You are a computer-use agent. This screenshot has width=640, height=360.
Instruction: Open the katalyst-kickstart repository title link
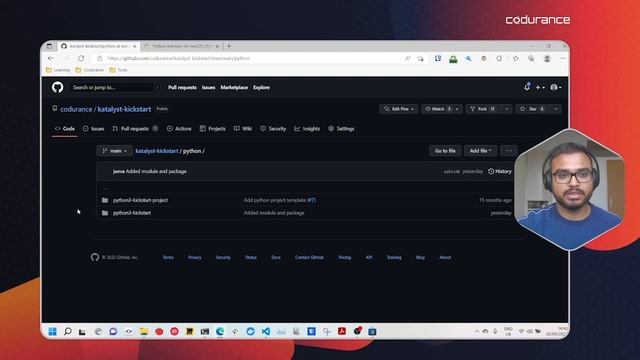(x=124, y=109)
